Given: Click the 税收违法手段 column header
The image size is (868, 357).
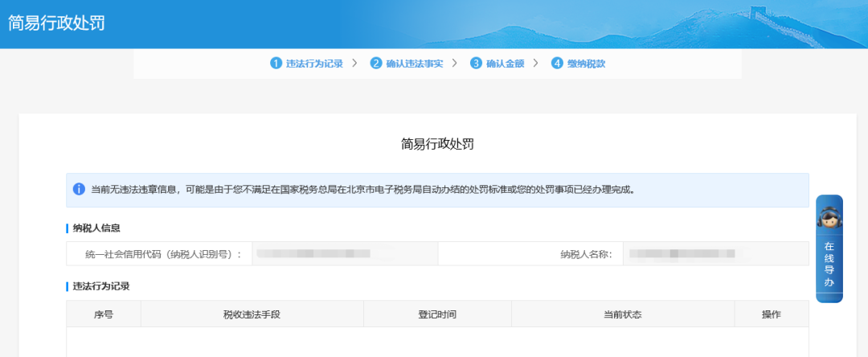Looking at the screenshot, I should (252, 314).
